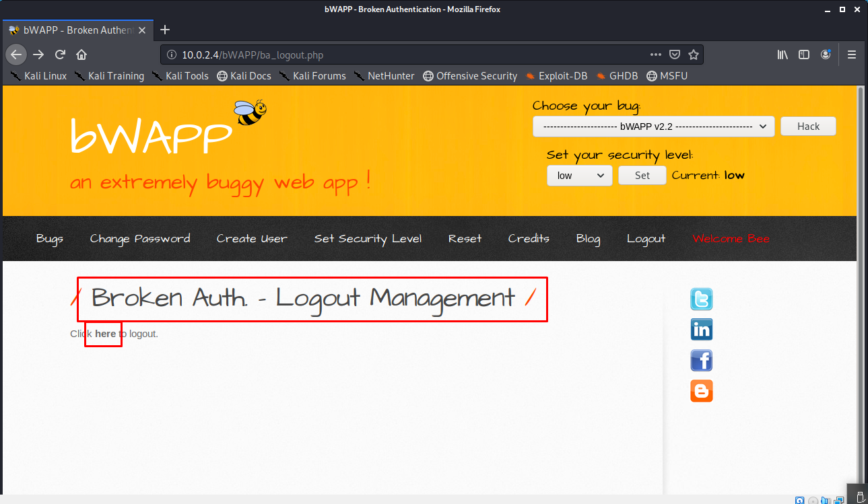This screenshot has height=504, width=868.
Task: Open the security level dropdown
Action: 579,175
